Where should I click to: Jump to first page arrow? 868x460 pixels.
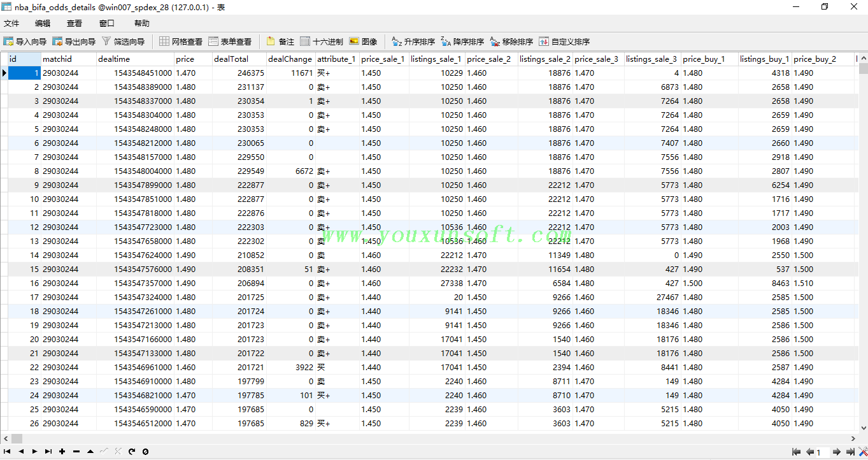click(796, 452)
